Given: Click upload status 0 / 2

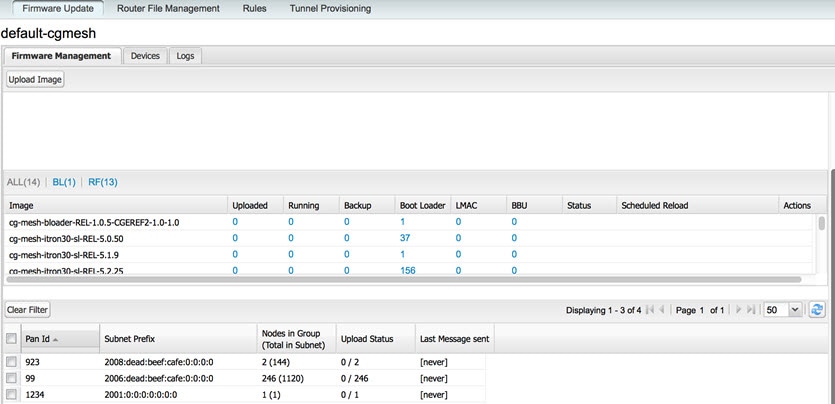Looking at the screenshot, I should click(x=350, y=362).
